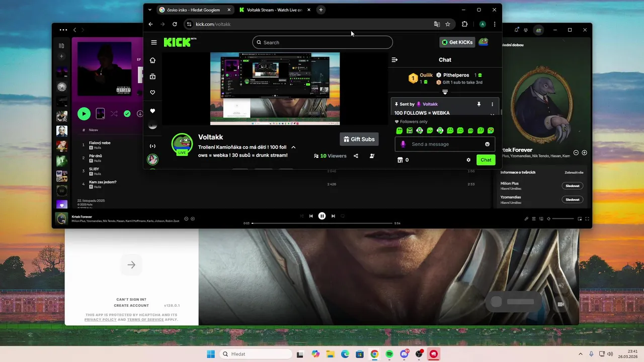Open Chrome three-dot menu
The height and width of the screenshot is (362, 644).
click(495, 24)
